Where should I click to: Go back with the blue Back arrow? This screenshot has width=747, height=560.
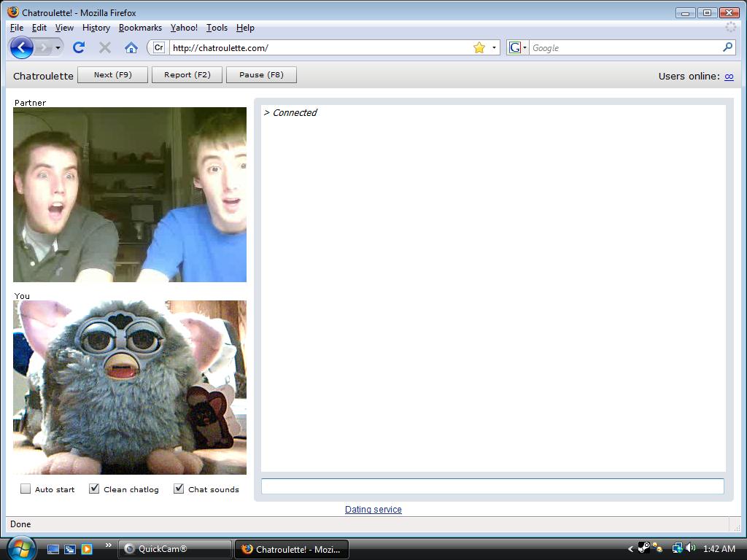point(21,47)
